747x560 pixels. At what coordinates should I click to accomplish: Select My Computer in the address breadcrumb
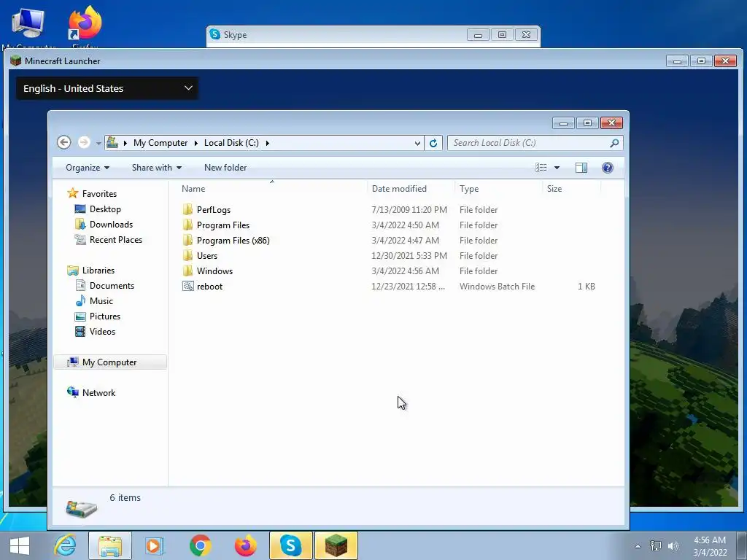pyautogui.click(x=160, y=143)
